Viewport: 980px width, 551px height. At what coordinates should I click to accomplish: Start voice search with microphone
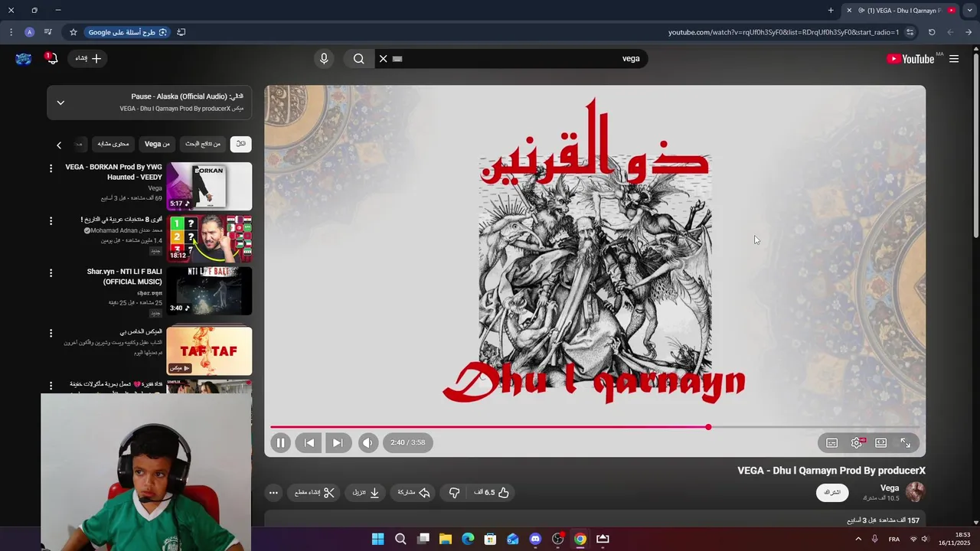point(324,59)
